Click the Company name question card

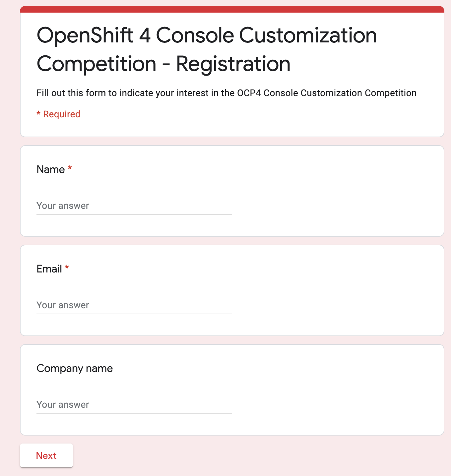(232, 389)
